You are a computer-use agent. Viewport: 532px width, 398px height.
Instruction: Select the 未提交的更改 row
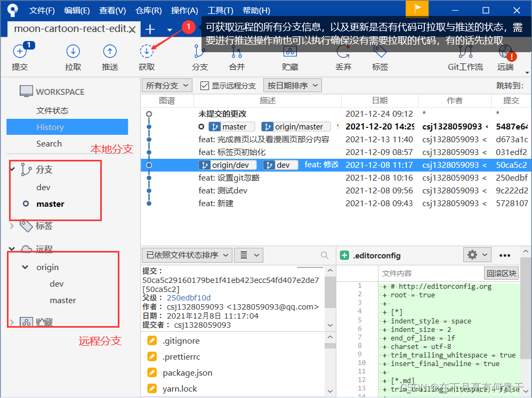(336, 113)
